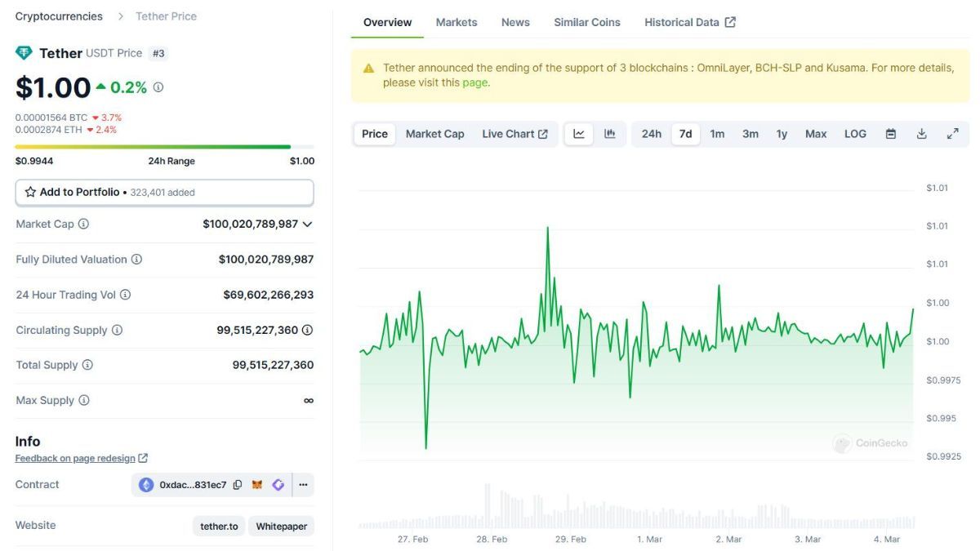Screen dimensions: 980x551
Task: Download the chart data
Action: pos(922,134)
